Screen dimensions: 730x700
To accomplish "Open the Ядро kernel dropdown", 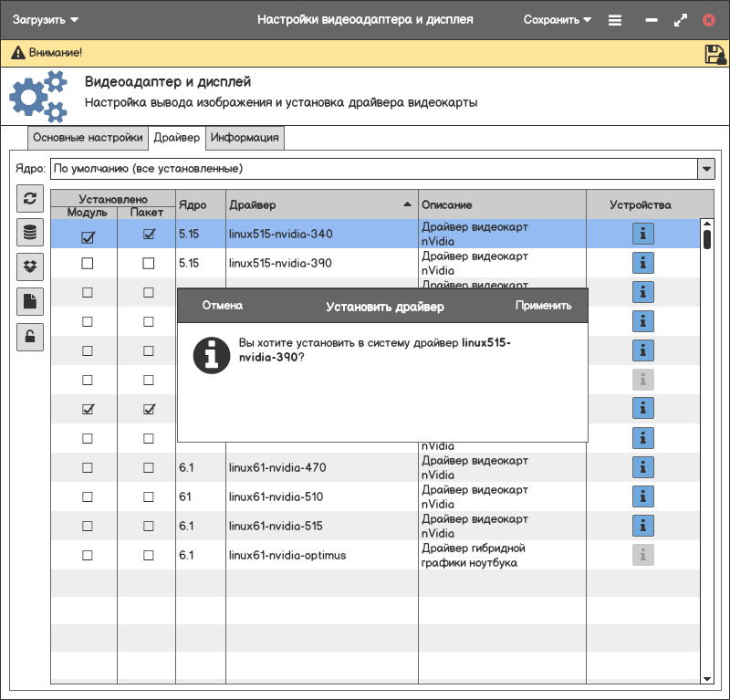I will [705, 169].
